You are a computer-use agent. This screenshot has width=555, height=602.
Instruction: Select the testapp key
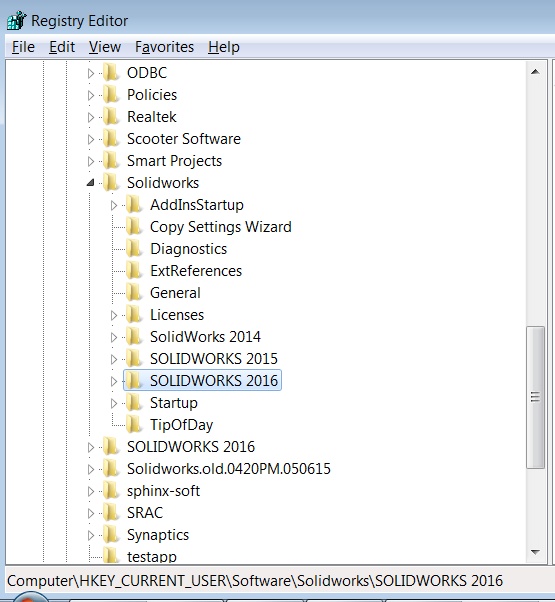(x=152, y=556)
